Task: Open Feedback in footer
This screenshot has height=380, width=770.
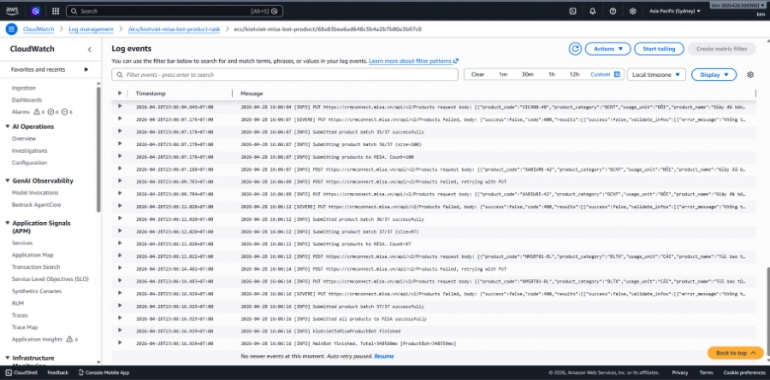Action: [58, 373]
